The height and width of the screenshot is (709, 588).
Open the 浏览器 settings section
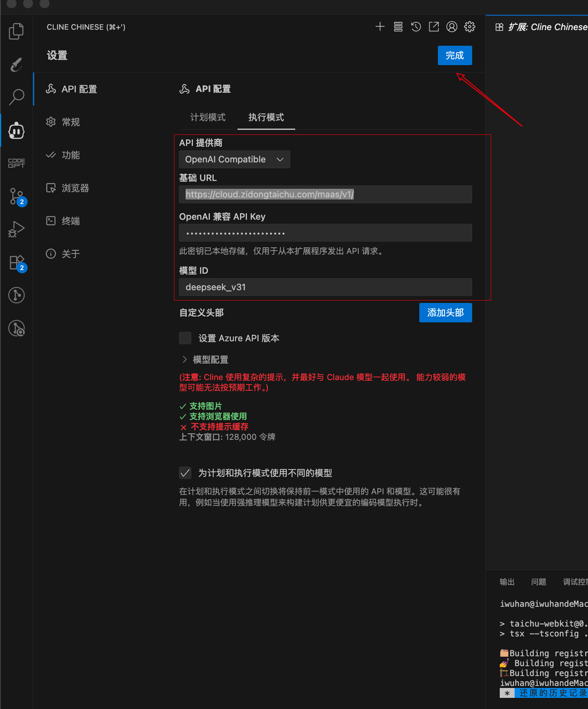(75, 188)
